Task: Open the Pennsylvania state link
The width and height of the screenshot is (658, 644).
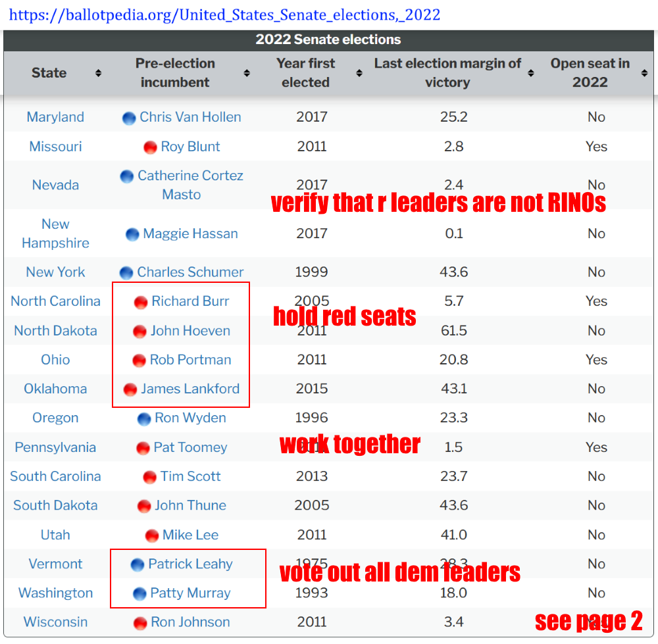Action: pos(55,447)
